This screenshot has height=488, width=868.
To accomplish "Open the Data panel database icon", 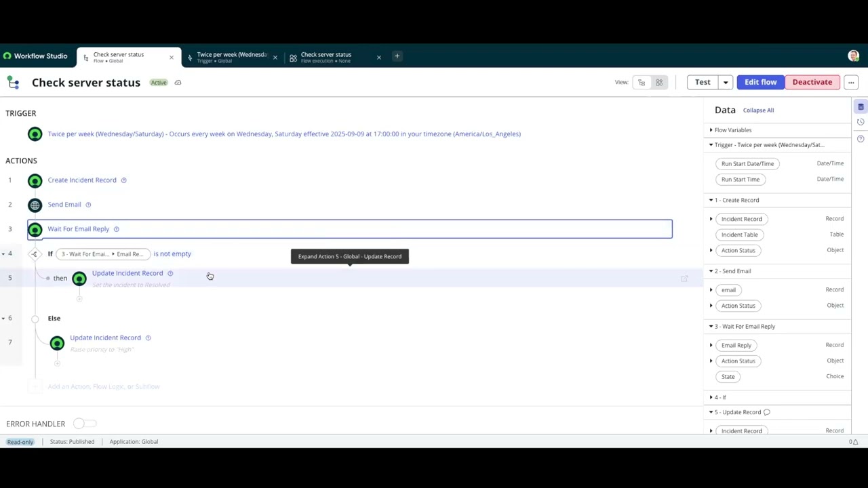I will 861,107.
